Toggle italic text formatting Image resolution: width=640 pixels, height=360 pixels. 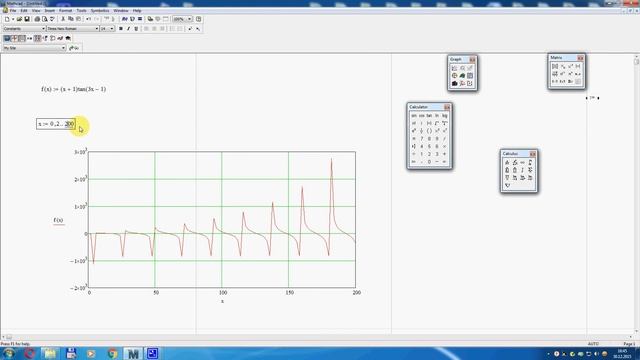click(128, 29)
